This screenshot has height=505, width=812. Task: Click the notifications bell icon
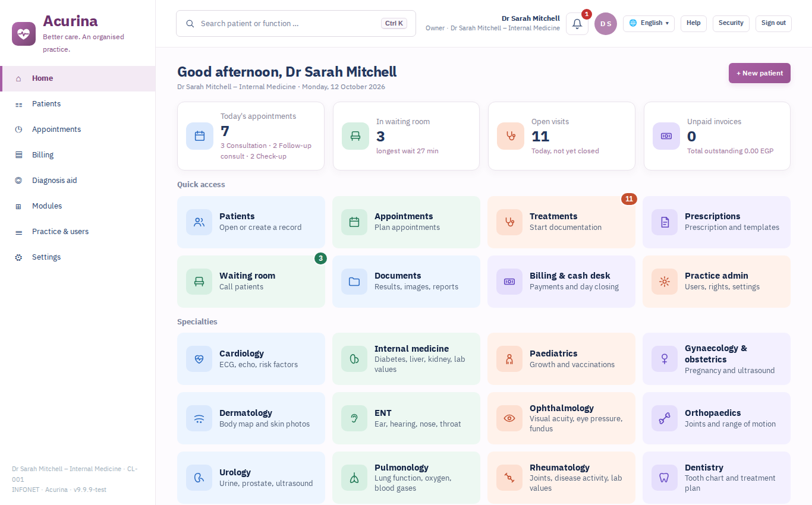pos(577,24)
